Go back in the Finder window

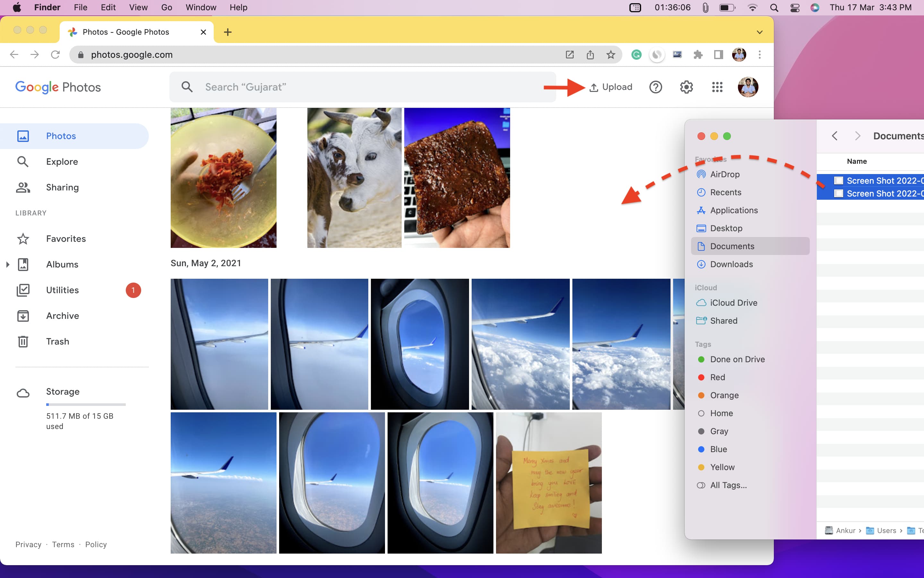pos(835,136)
